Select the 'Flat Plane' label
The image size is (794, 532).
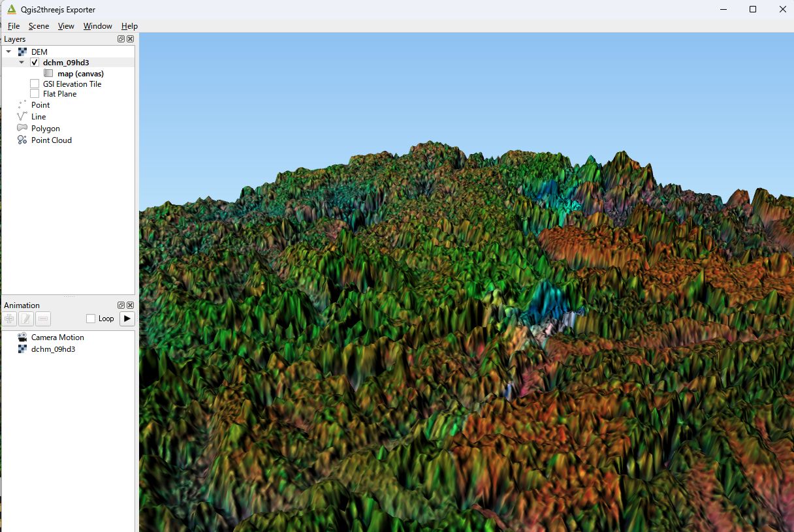[x=60, y=94]
